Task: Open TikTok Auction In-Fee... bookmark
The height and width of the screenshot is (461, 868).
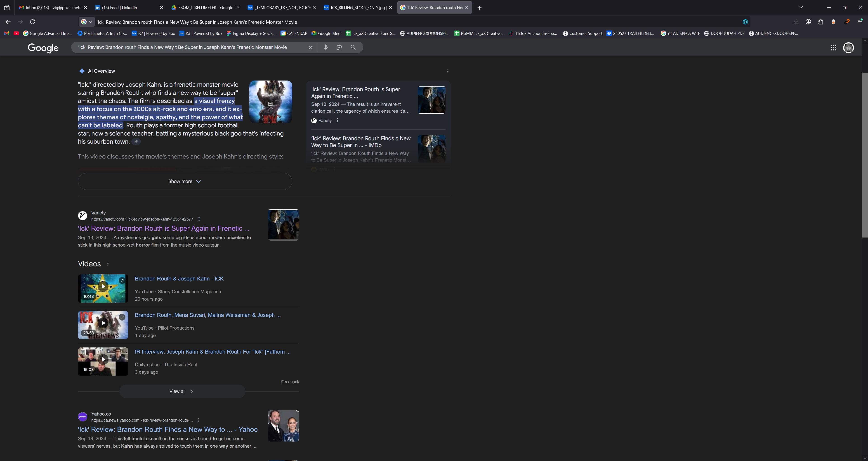Action: click(x=533, y=33)
